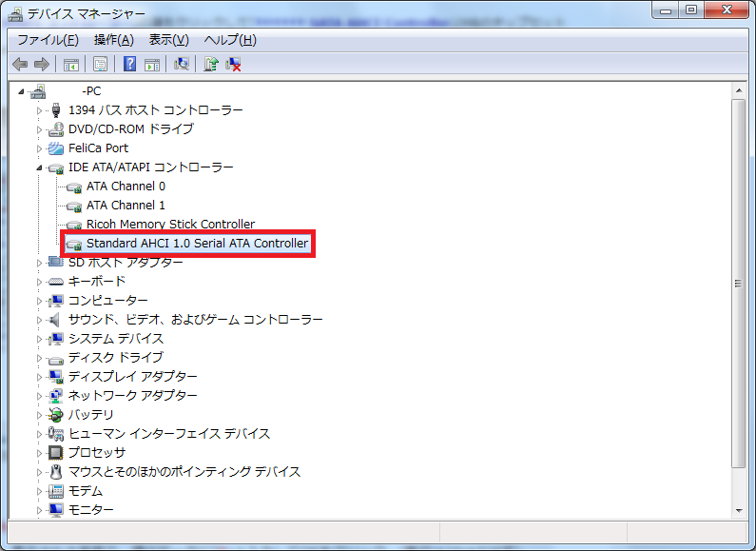The height and width of the screenshot is (551, 756).
Task: Expand the コンピューター node
Action: 40,301
